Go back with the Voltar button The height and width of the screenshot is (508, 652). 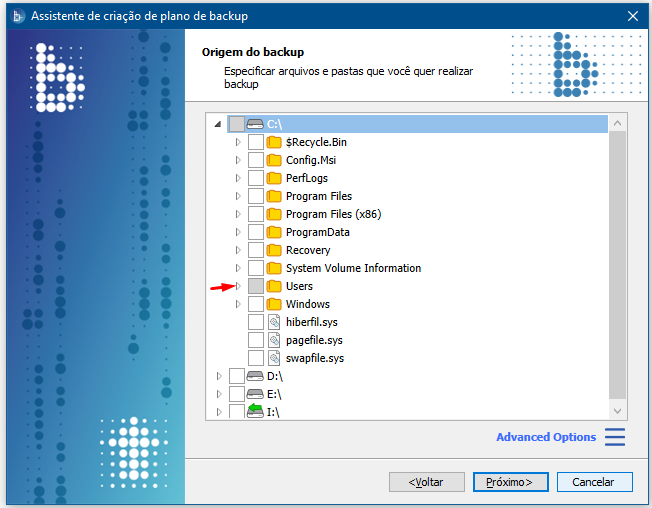pos(427,482)
